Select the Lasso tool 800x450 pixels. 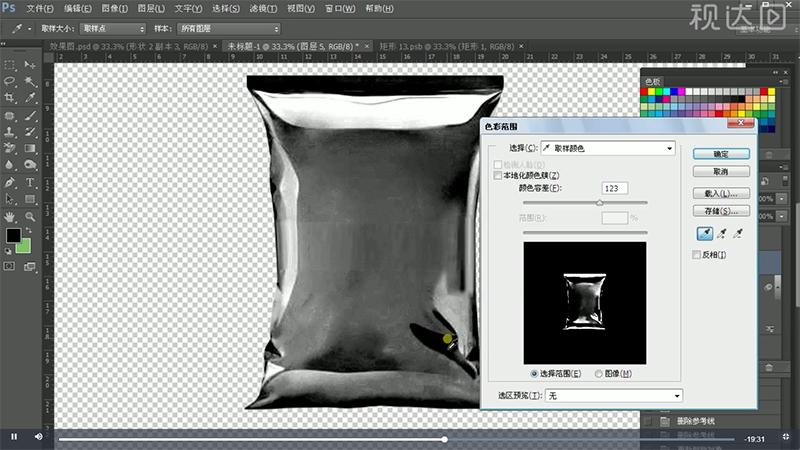point(9,81)
